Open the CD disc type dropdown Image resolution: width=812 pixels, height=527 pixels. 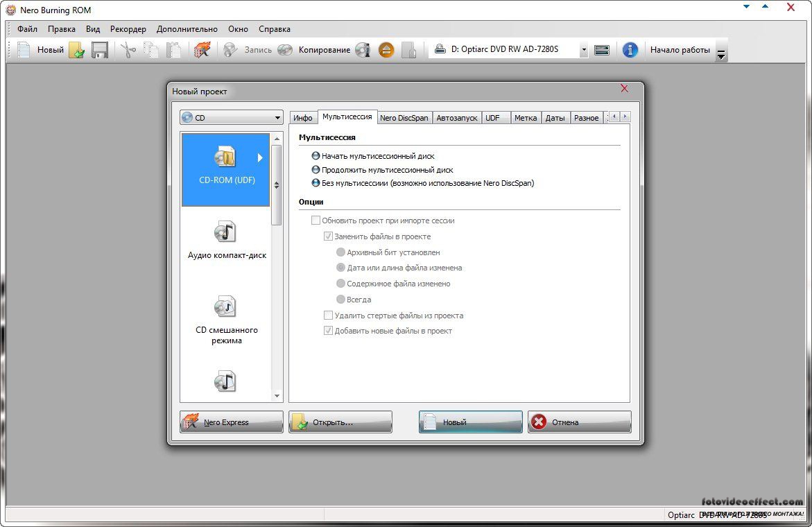click(232, 117)
